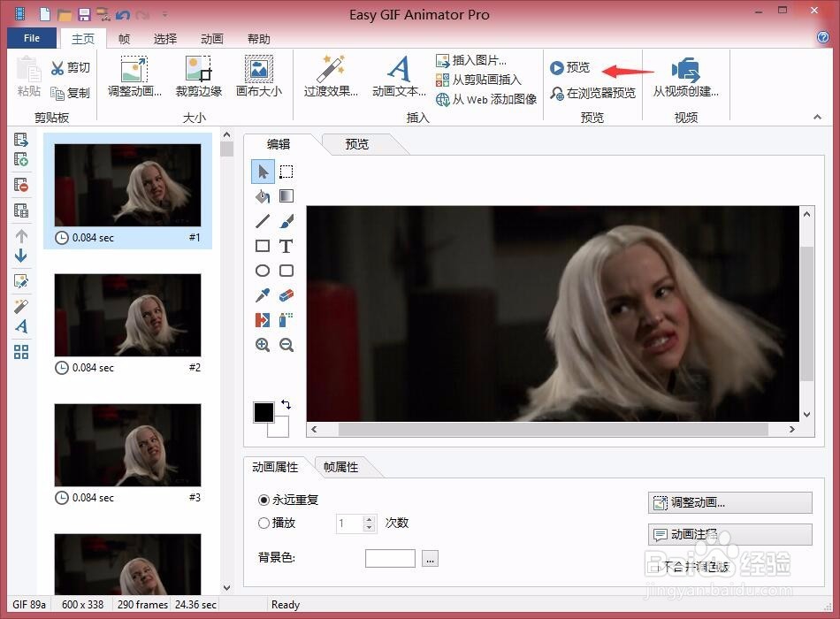Select 永远重复 repeat forever option
Screen dimensions: 840x619
(263, 499)
